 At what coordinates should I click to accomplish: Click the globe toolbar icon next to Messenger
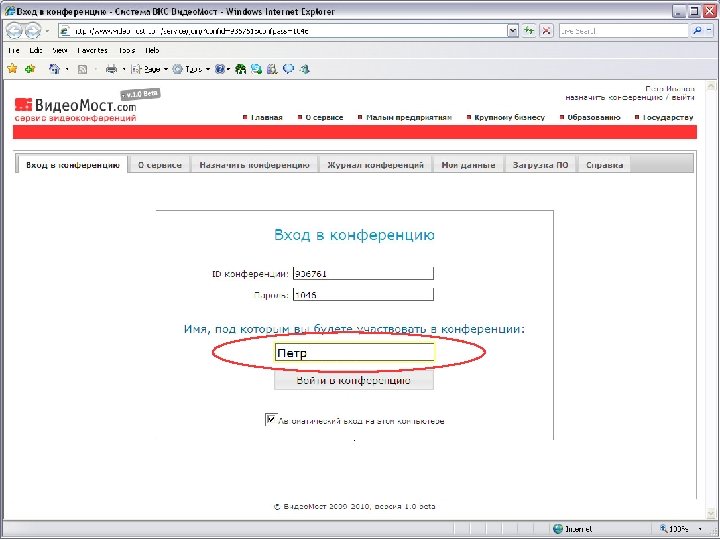256,69
